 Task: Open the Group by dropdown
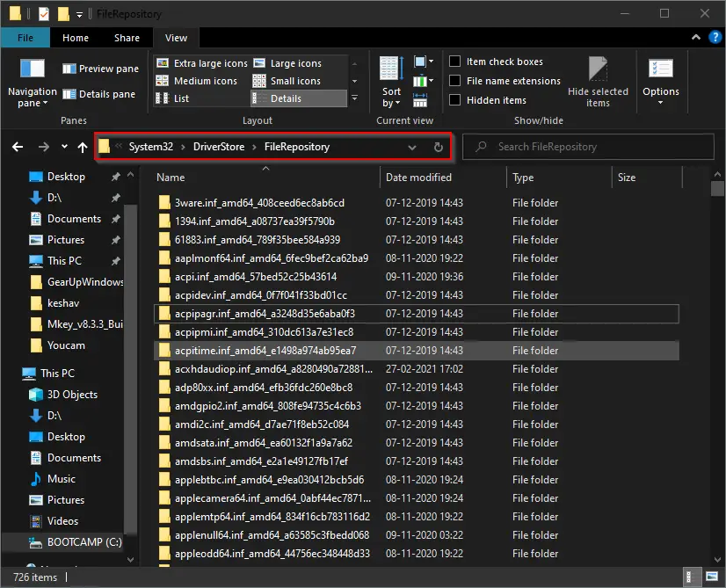tap(424, 62)
